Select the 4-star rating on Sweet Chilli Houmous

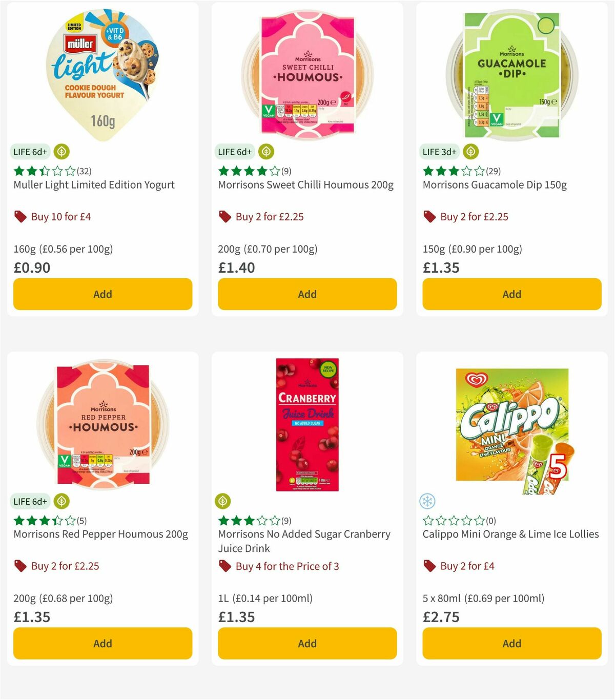[x=249, y=171]
